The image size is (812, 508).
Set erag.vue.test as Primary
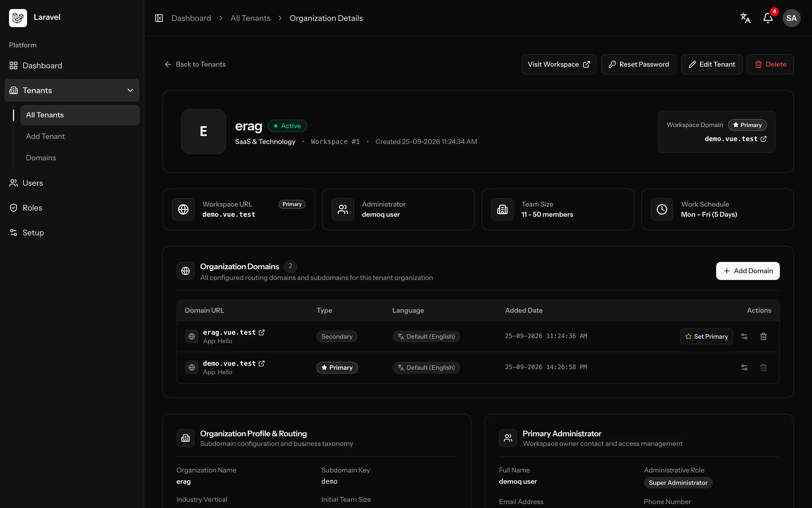point(706,336)
